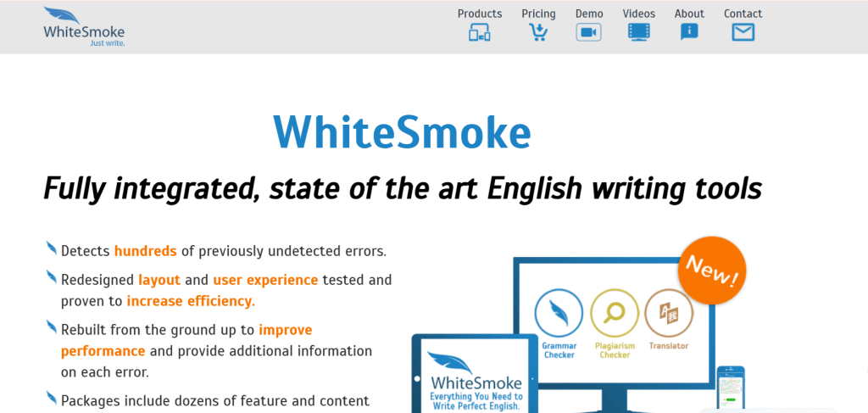Click feather bullet beside 'Redesigned layout'
Screen dimensions: 868x413
52,276
